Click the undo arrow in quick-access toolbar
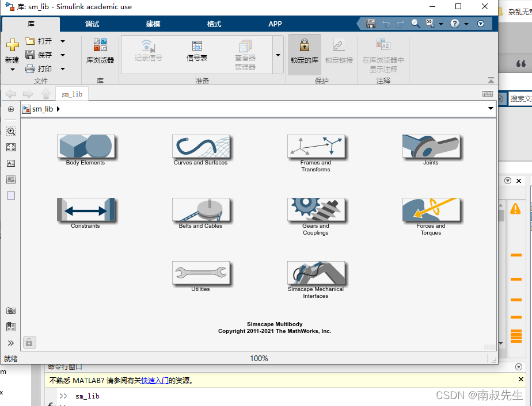 point(386,24)
